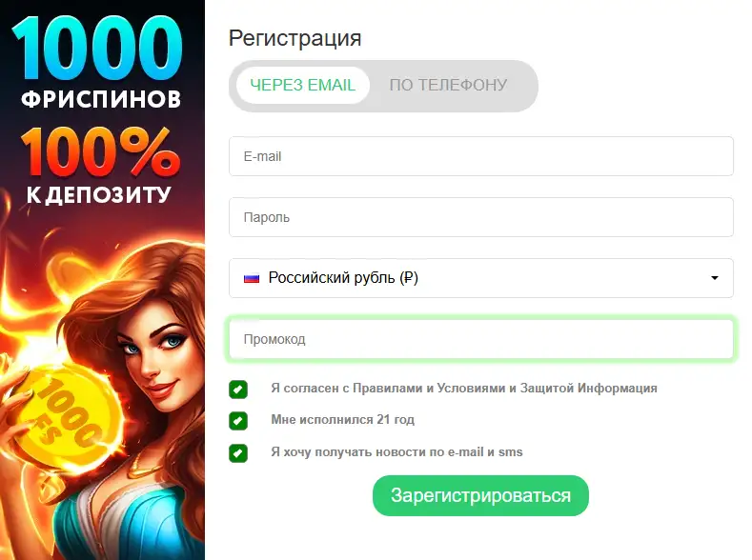This screenshot has width=752, height=560.
Task: Focus the Пароль input field
Action: 481,217
